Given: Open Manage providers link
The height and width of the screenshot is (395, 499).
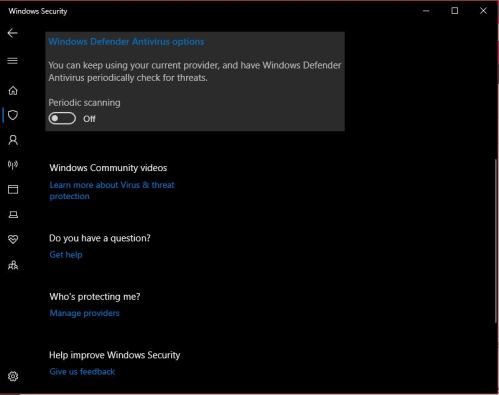Looking at the screenshot, I should click(84, 313).
